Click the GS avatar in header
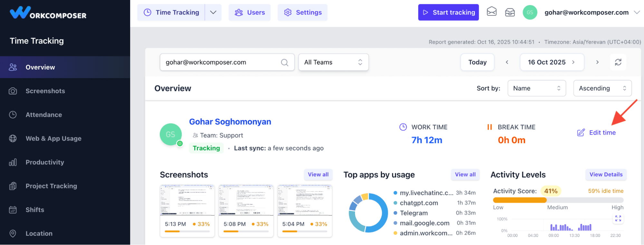Viewport: 644px width, 245px height. (x=530, y=13)
